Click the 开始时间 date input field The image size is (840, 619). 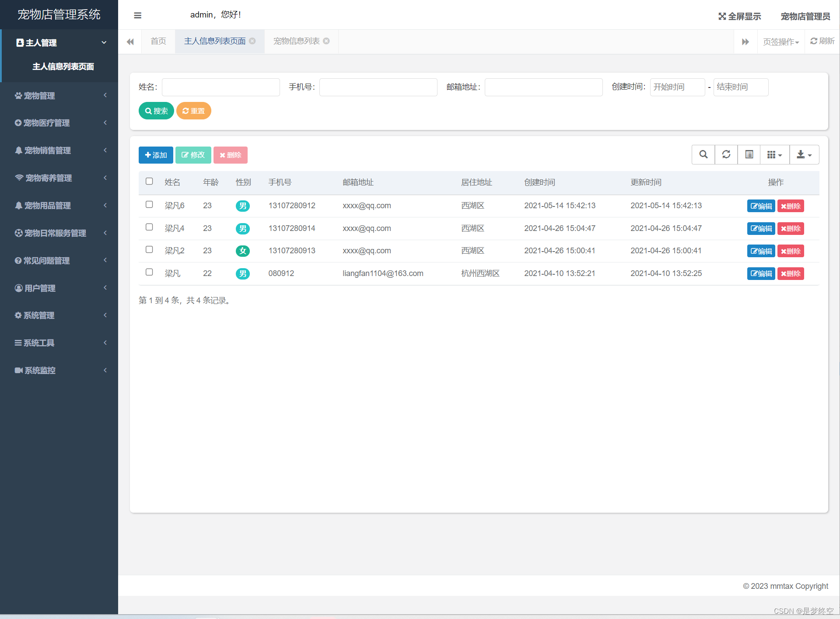pyautogui.click(x=677, y=87)
